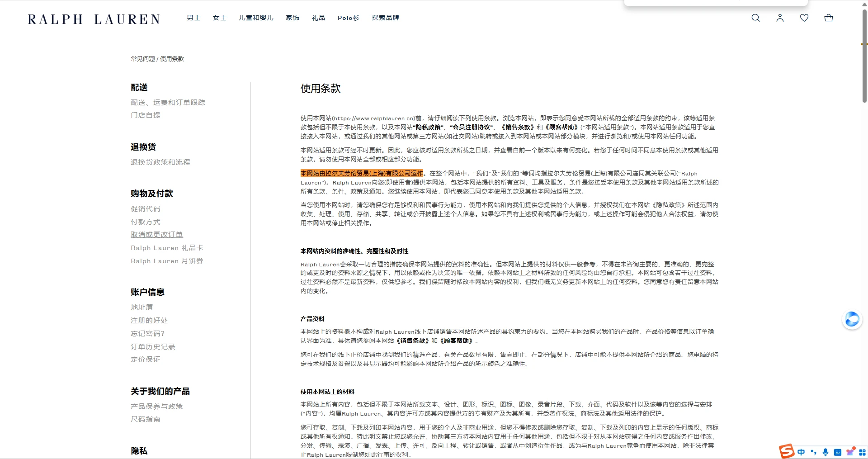Click the 购物及付款 sidebar heading
Image resolution: width=868 pixels, height=459 pixels.
point(152,194)
